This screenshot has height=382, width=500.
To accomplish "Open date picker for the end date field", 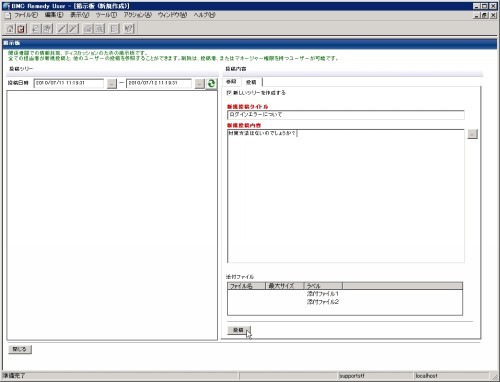I will (199, 83).
